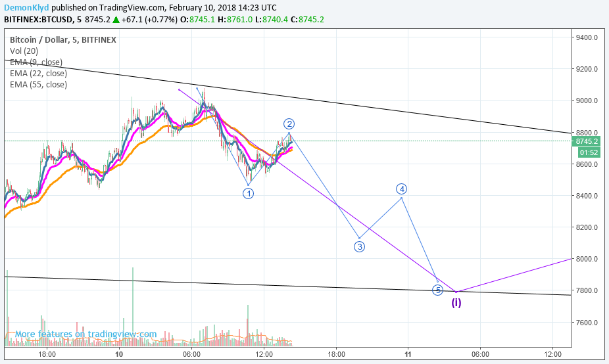Click the green up-arrow price change indicator
This screenshot has height=364, width=609.
tap(116, 20)
